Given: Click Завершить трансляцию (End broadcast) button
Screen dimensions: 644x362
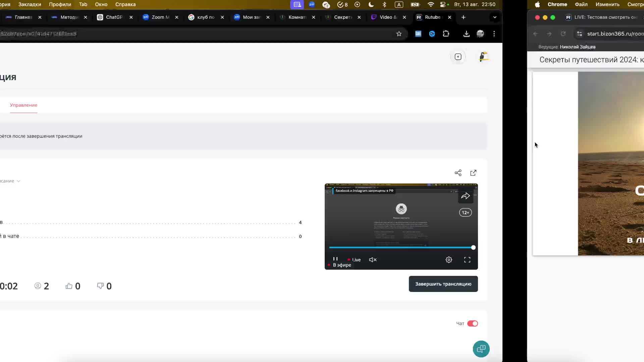Looking at the screenshot, I should click(443, 284).
